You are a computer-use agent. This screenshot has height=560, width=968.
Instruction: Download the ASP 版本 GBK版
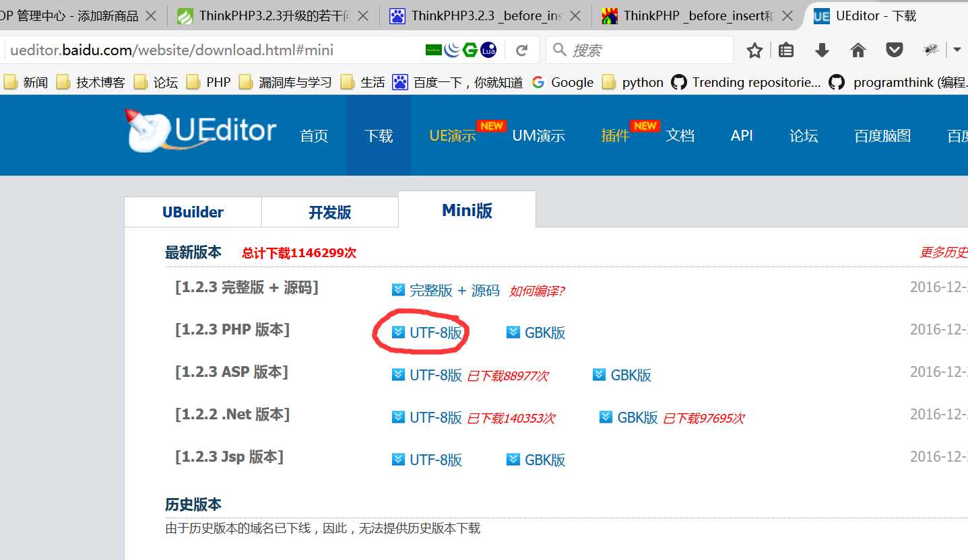[622, 375]
